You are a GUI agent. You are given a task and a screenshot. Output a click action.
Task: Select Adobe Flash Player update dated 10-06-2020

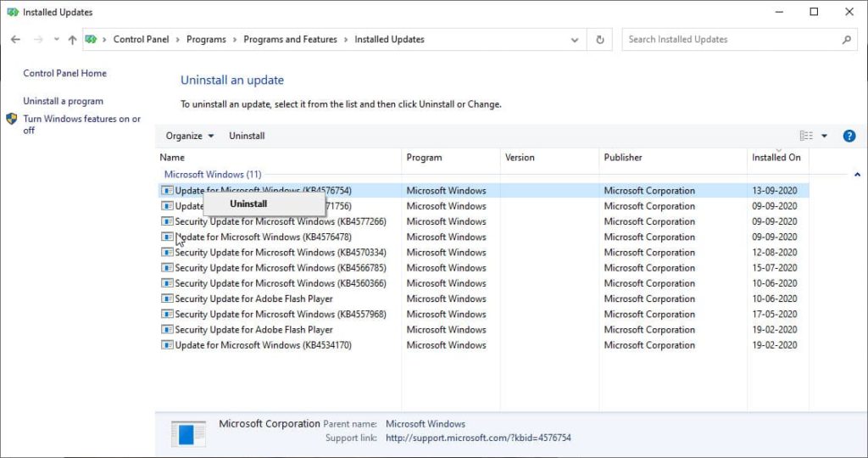[x=484, y=299]
